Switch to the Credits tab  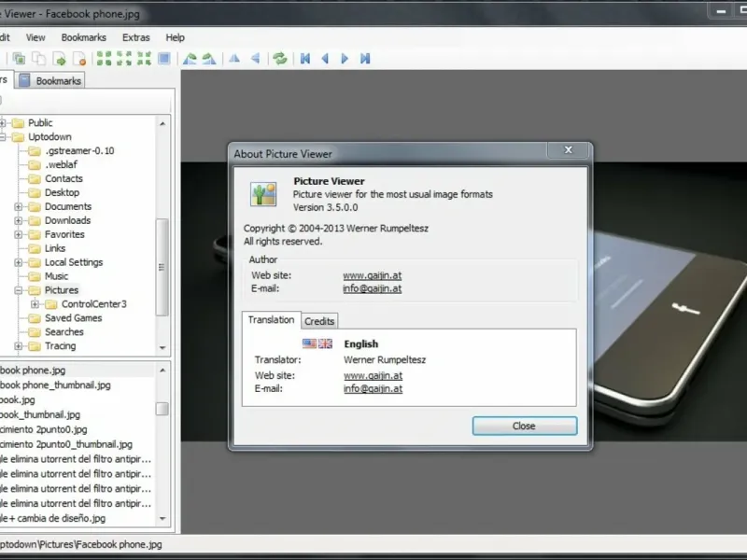pos(319,321)
